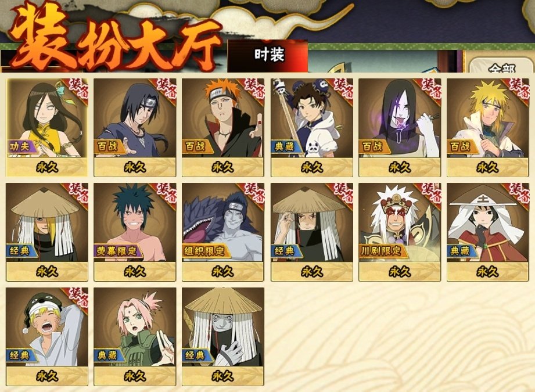The image size is (535, 392).
Task: Pick the 典藏 Tenten panda costume
Action: tap(312, 127)
